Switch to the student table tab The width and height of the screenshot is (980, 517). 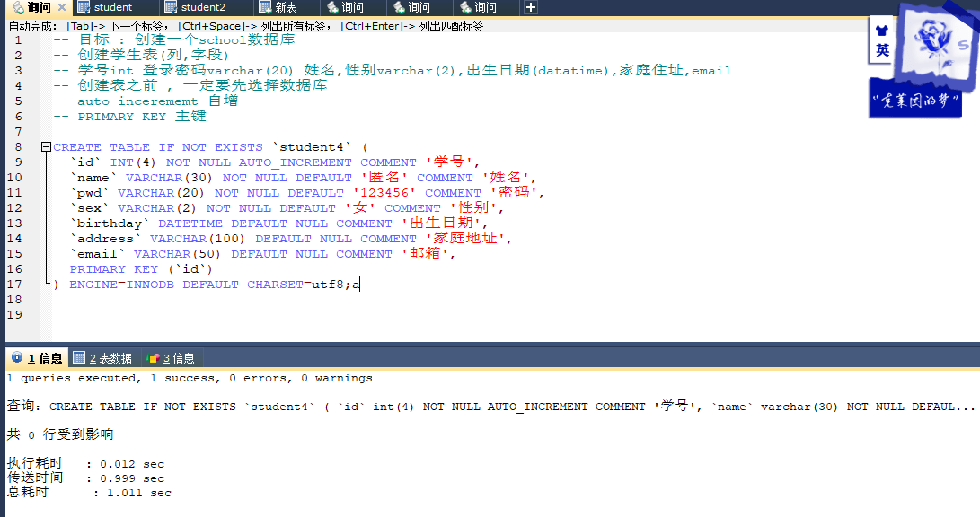pyautogui.click(x=111, y=7)
